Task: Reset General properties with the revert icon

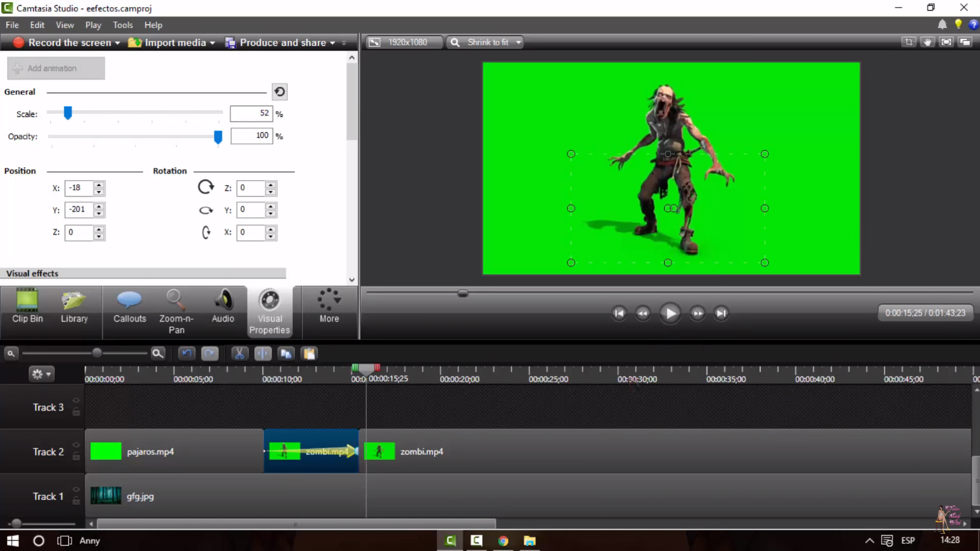Action: point(280,92)
